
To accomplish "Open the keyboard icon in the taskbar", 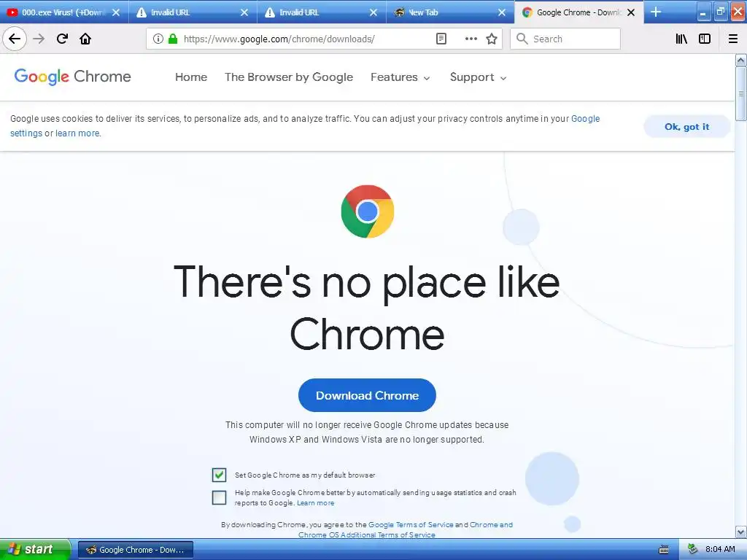I will click(664, 550).
